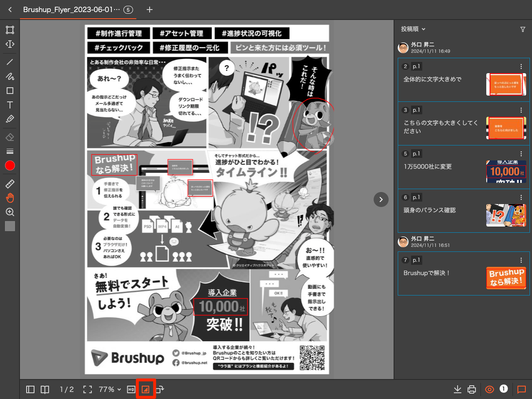The width and height of the screenshot is (532, 399).
Task: Select the highlighter marker tool
Action: pyautogui.click(x=10, y=119)
